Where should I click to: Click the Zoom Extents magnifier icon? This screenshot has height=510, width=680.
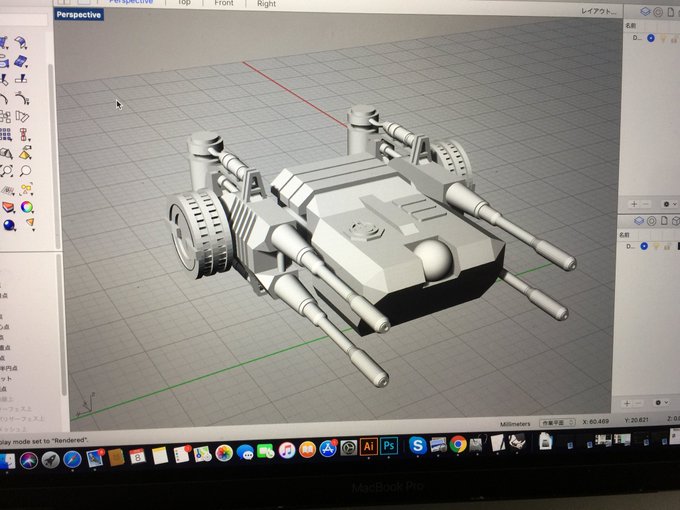pos(7,170)
